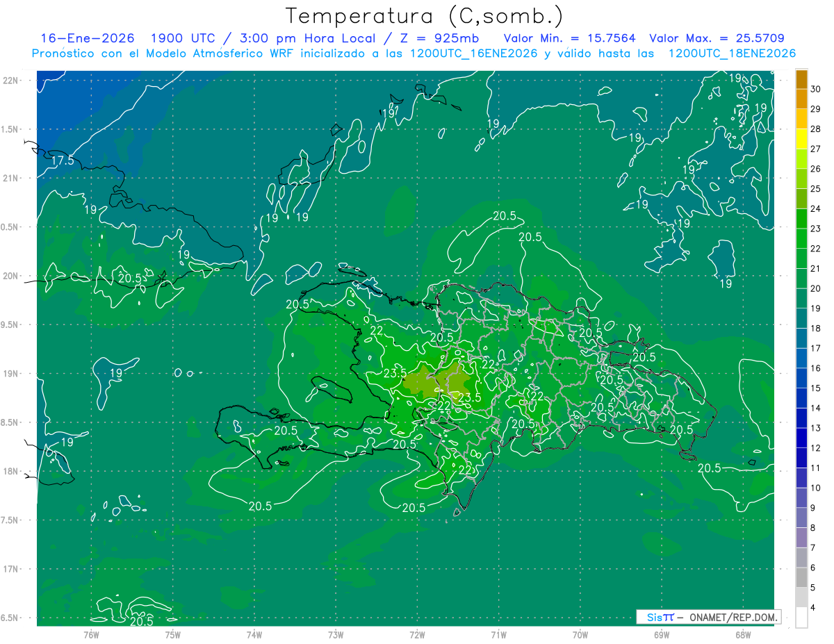834x644 pixels.
Task: Click the "6.5N" latitude axis label
Action: (x=10, y=618)
